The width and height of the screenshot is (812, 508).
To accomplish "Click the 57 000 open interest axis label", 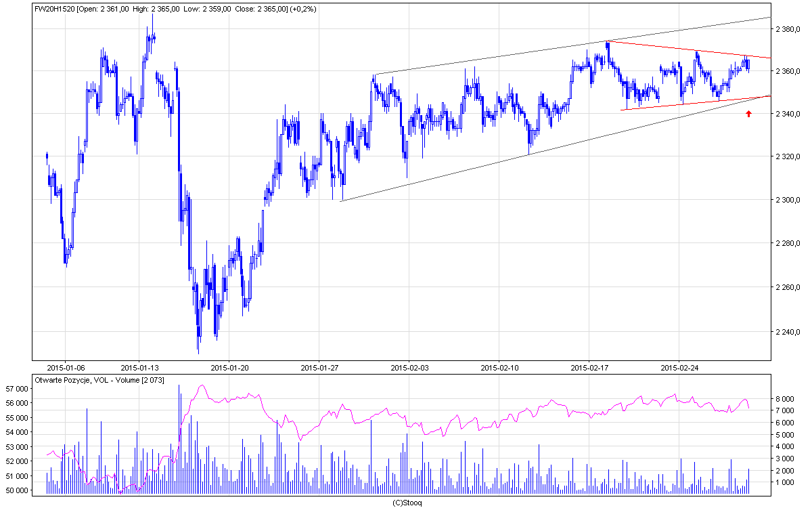I will [16, 388].
